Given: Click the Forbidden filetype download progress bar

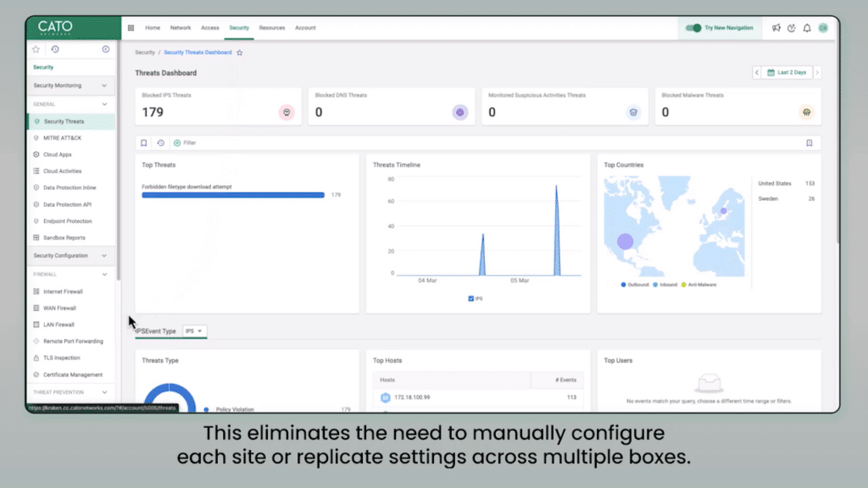Looking at the screenshot, I should point(233,195).
